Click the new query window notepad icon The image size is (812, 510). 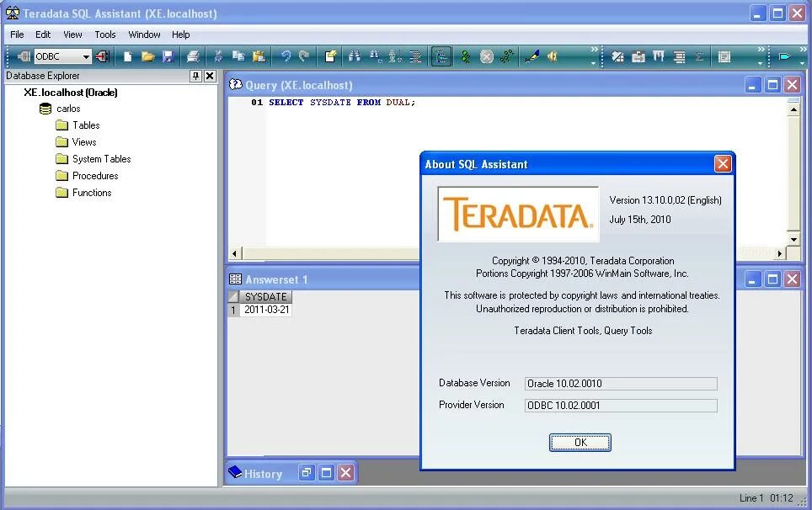(330, 56)
